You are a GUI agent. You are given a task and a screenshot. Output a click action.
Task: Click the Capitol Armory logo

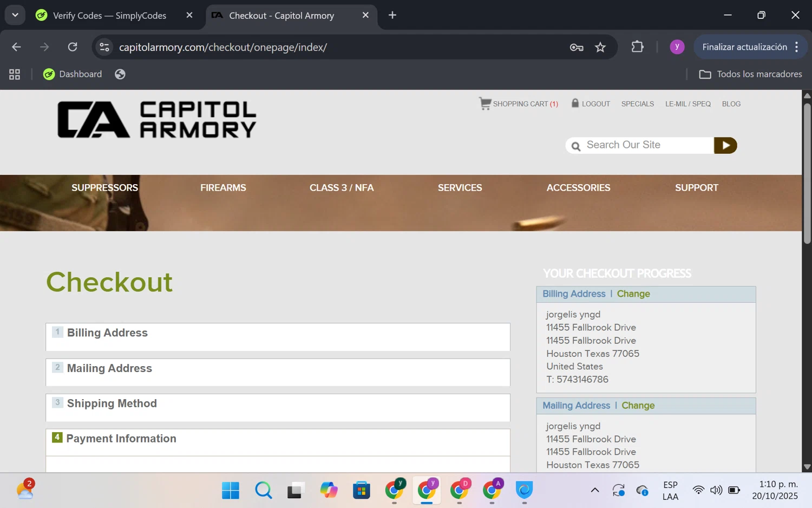pos(156,120)
